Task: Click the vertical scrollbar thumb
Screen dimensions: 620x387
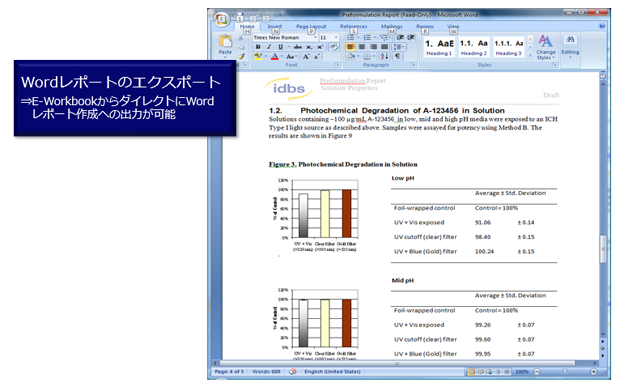Action: click(x=603, y=249)
